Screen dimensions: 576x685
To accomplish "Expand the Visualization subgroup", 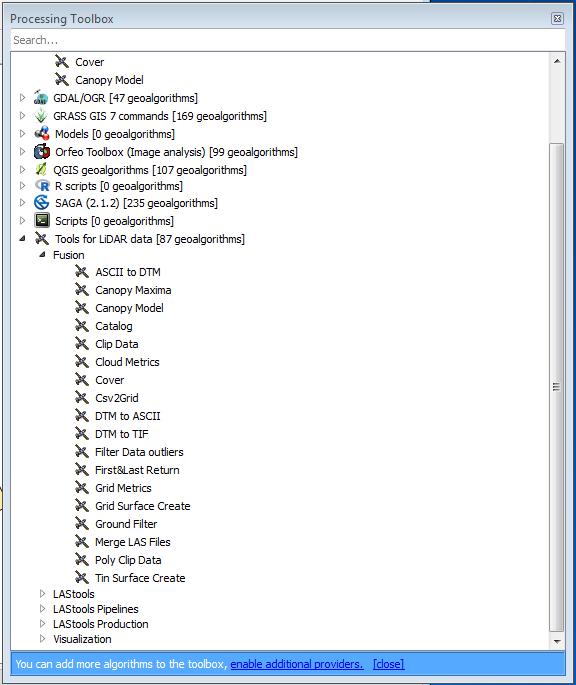I will 42,638.
